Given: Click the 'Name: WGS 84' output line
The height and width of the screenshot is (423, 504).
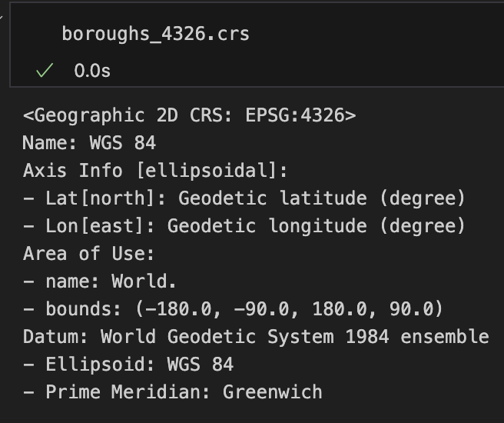Looking at the screenshot, I should pyautogui.click(x=89, y=143).
